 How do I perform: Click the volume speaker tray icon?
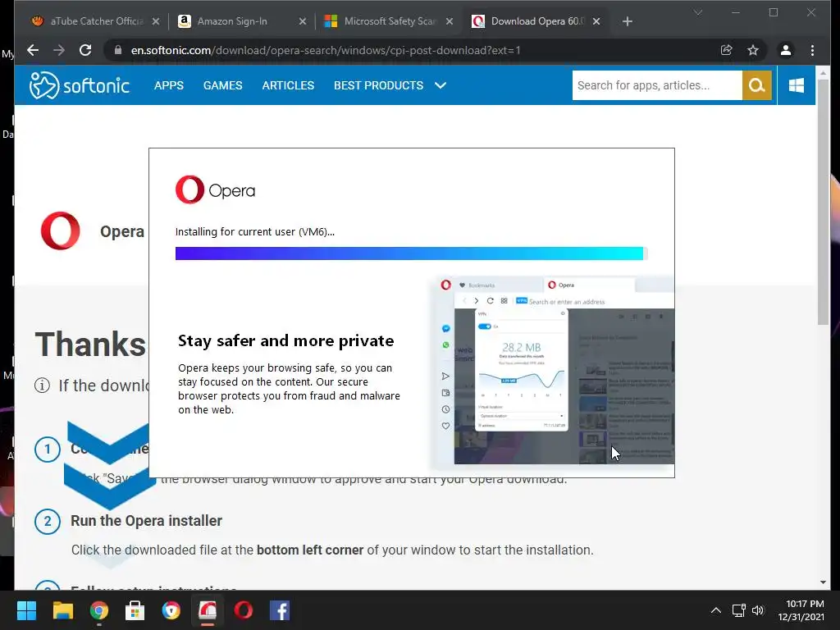[758, 610]
